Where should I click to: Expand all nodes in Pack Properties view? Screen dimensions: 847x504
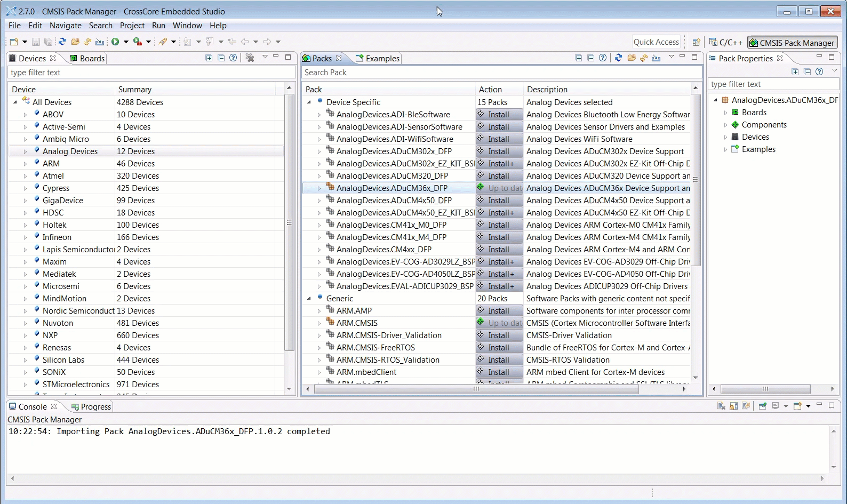[x=795, y=72]
